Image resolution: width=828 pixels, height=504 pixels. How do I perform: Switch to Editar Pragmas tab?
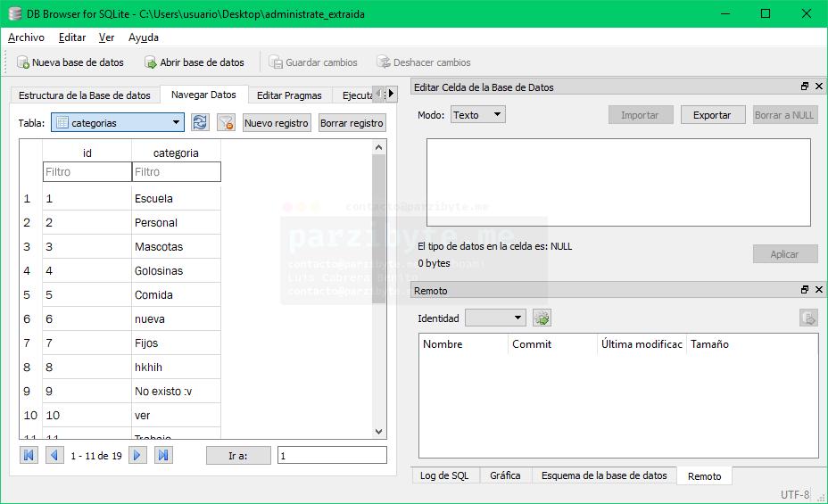tap(289, 95)
